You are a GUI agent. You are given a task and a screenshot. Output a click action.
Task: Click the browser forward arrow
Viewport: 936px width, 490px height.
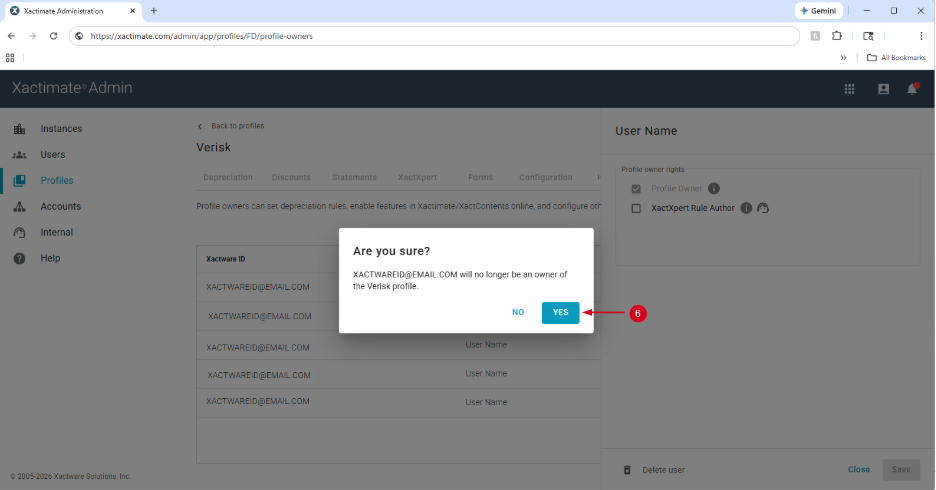point(32,36)
